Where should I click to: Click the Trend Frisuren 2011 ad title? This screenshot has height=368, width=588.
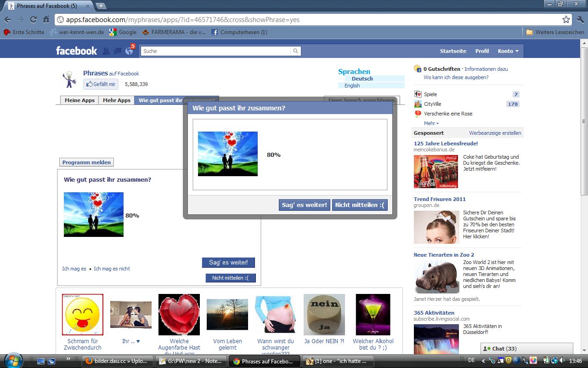point(440,199)
